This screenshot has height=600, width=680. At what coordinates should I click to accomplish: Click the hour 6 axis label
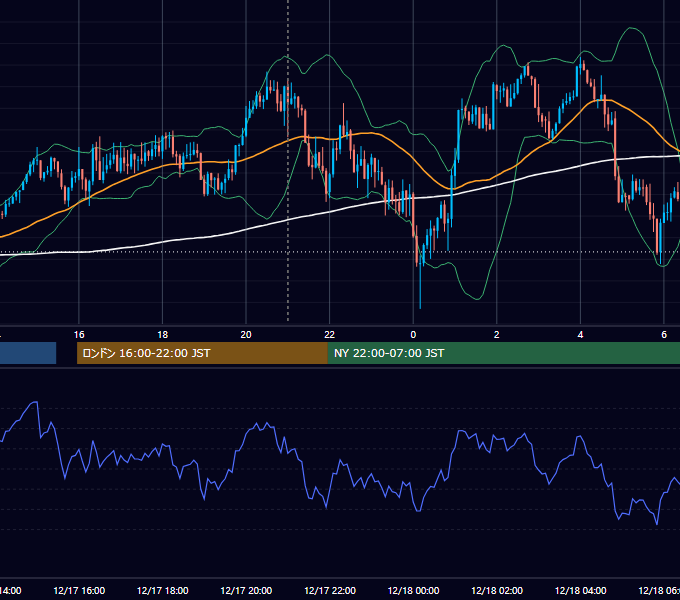pyautogui.click(x=664, y=335)
